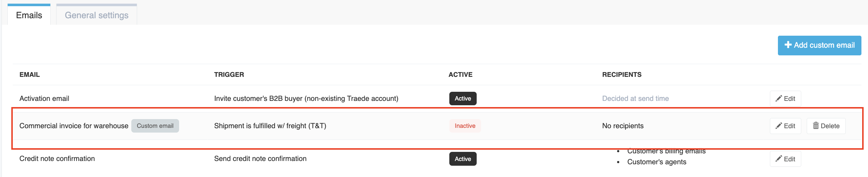Click the Active badge for Credit note confirmation
The height and width of the screenshot is (177, 868).
point(463,159)
